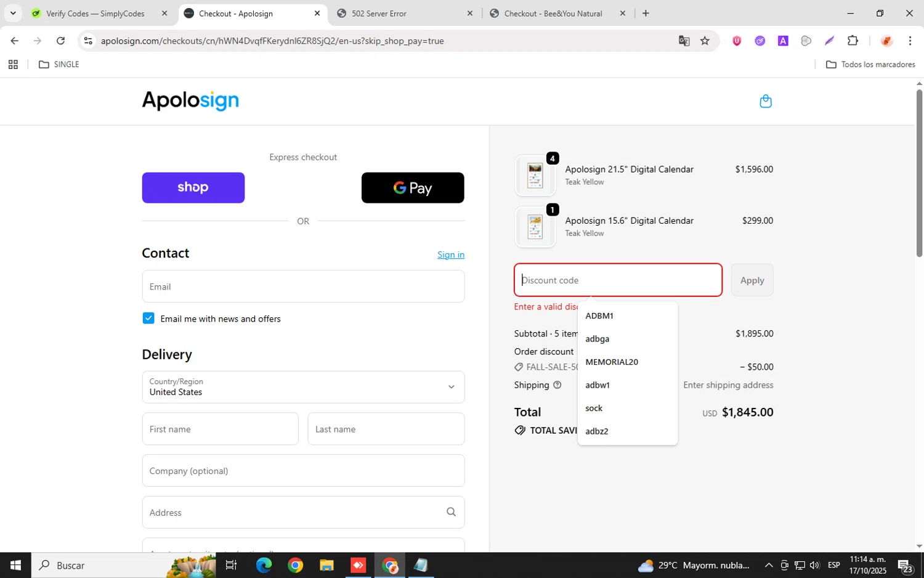Select the adbz2 suggestion
This screenshot has height=578, width=924.
click(628, 431)
